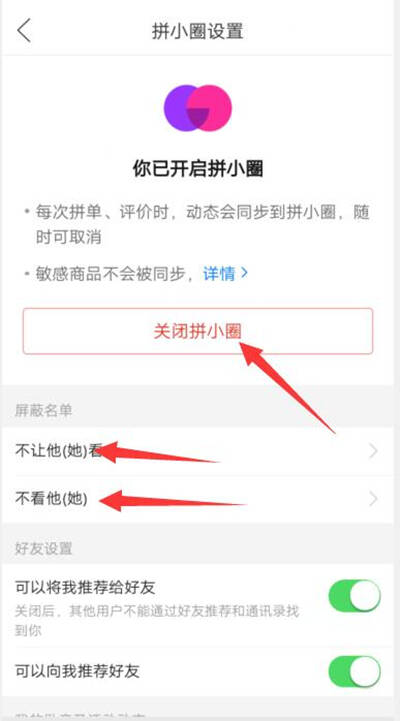Click the 拼小圈设置 page title
This screenshot has width=400, height=721.
[198, 31]
